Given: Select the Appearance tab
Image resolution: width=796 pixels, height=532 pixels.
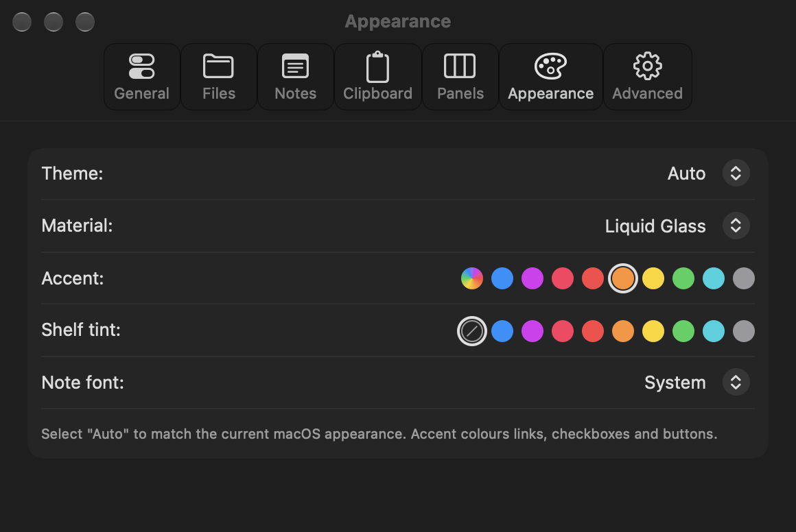Looking at the screenshot, I should click(551, 77).
